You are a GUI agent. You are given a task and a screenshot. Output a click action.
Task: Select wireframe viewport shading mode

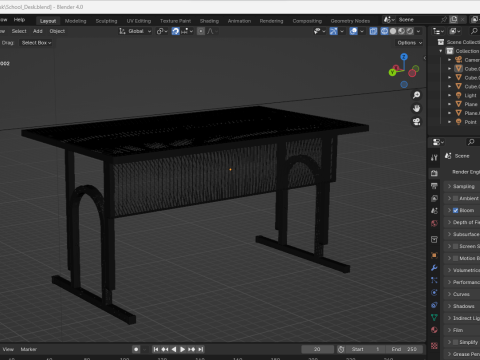tap(384, 31)
